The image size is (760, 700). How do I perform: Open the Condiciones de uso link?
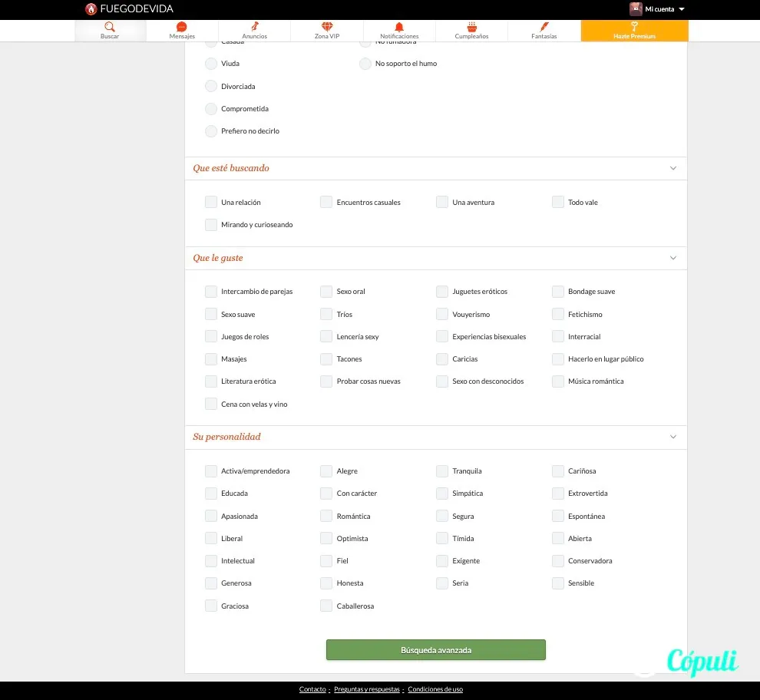tap(435, 688)
